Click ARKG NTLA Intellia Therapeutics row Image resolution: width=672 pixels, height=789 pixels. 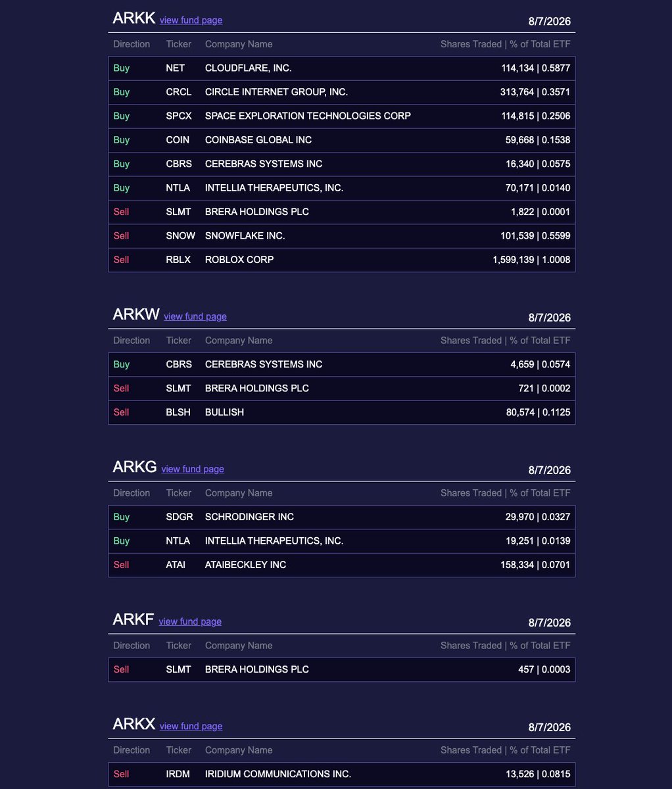[x=342, y=541]
